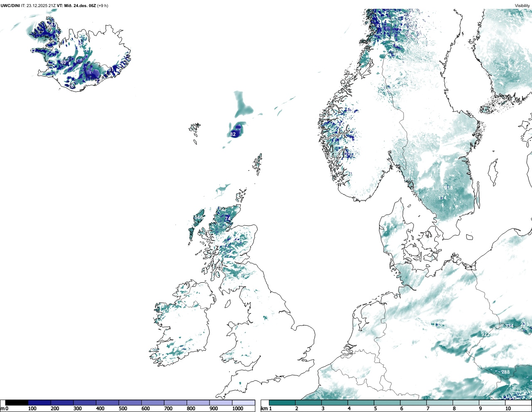Select the 2–3 km teal legend swatch
The width and height of the screenshot is (532, 412).
[x=308, y=402]
